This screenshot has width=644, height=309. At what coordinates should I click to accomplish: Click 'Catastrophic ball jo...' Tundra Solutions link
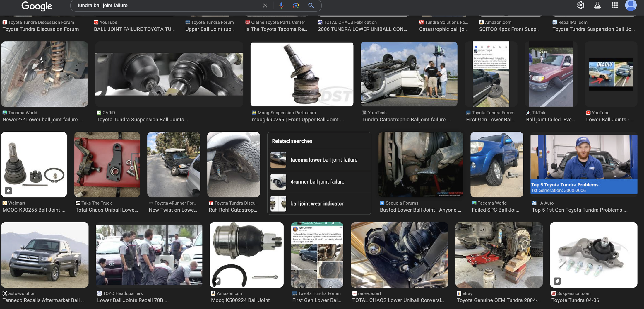(443, 29)
